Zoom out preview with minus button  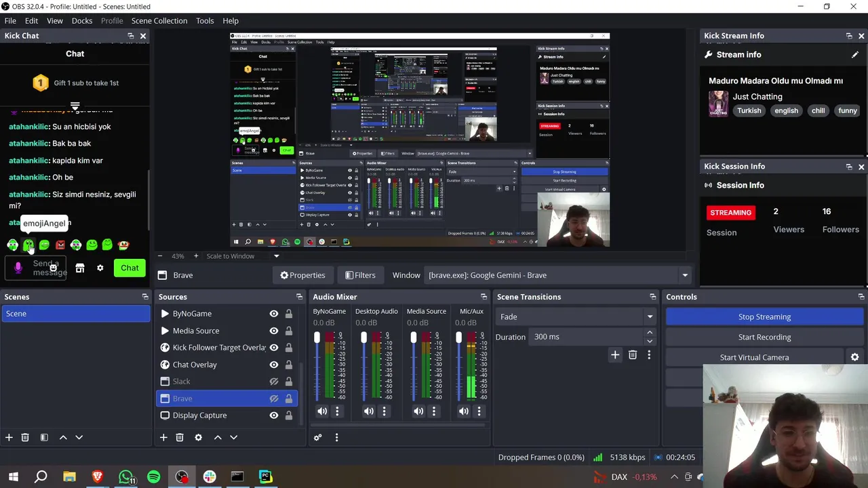pyautogui.click(x=160, y=256)
